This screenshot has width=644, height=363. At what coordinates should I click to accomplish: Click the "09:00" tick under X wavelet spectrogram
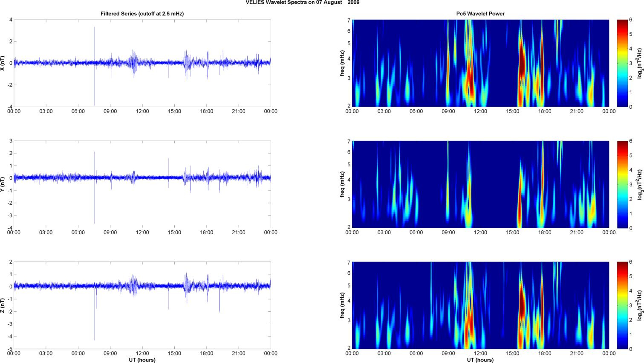[x=448, y=111]
